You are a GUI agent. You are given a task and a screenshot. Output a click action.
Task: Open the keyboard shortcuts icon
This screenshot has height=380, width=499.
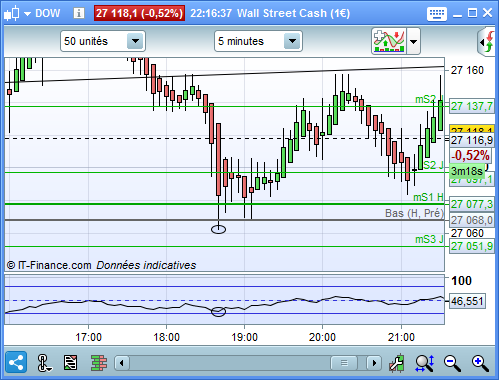(437, 14)
